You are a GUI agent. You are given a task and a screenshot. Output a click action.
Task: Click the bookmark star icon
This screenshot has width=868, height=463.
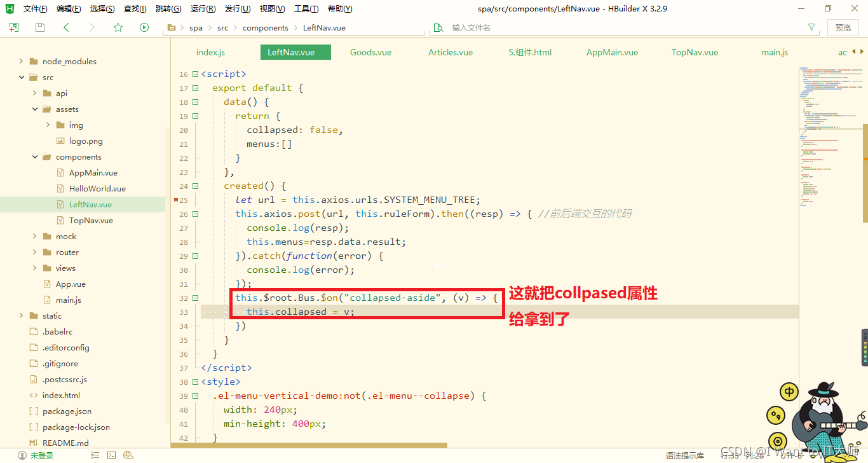pos(118,27)
